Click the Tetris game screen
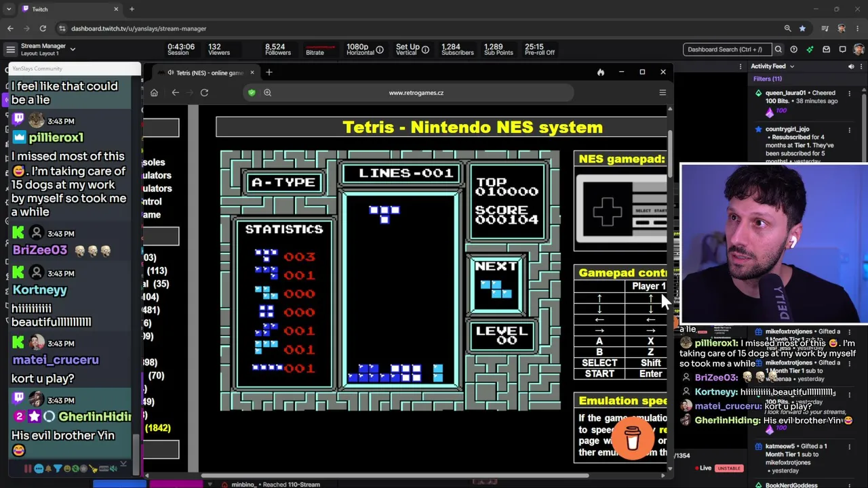The width and height of the screenshot is (868, 488). click(390, 281)
